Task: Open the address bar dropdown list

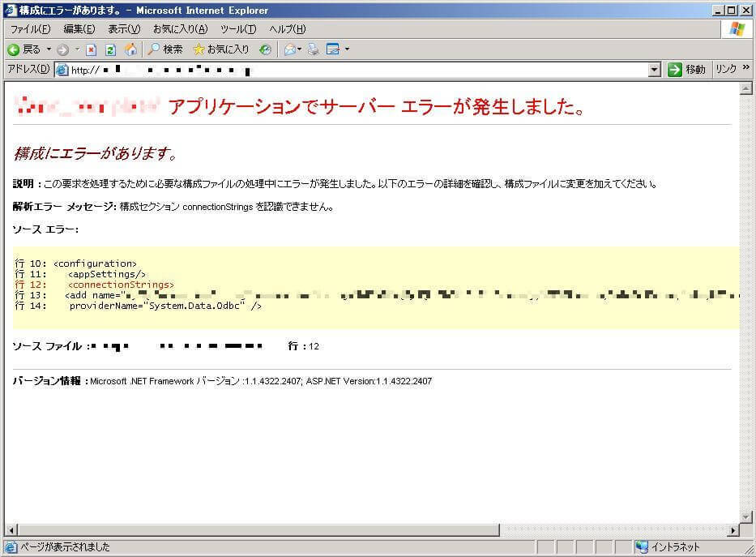Action: pyautogui.click(x=655, y=71)
